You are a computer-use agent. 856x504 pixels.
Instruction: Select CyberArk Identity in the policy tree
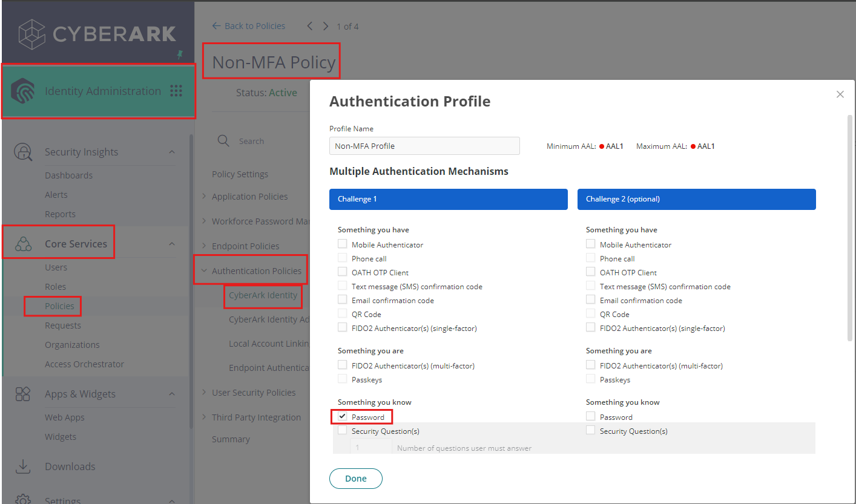click(263, 296)
